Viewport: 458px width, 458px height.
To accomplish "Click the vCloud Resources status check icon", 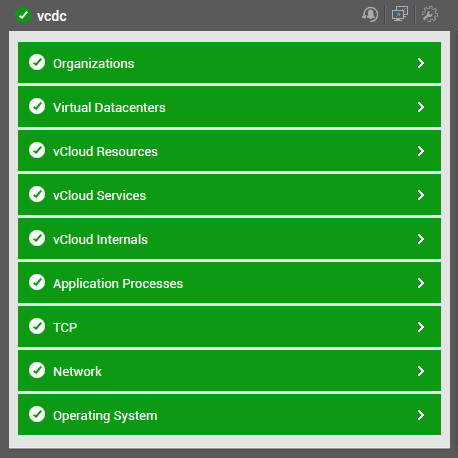I will point(37,150).
